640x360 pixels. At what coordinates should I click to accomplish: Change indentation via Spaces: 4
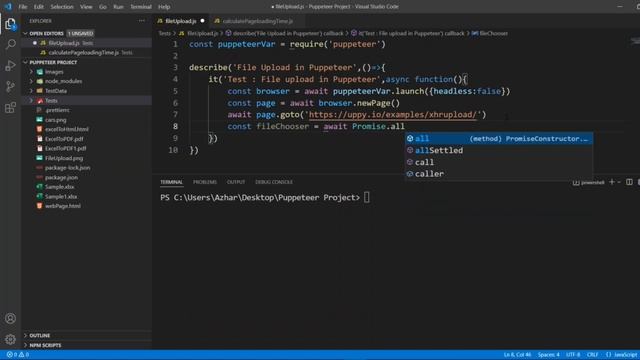click(549, 355)
